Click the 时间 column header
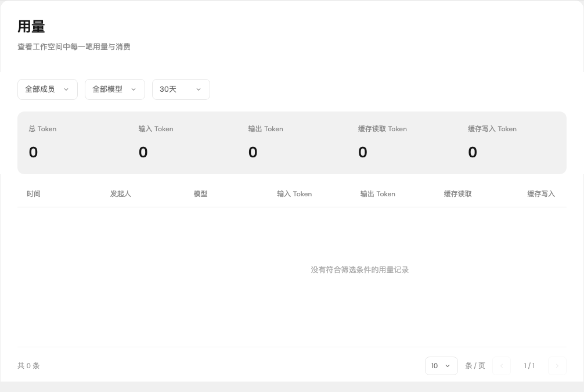This screenshot has height=392, width=584. click(34, 194)
